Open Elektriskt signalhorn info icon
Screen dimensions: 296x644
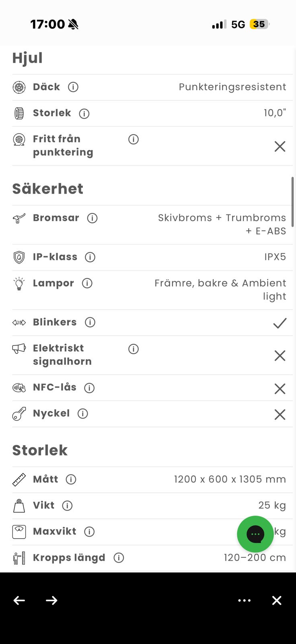pyautogui.click(x=134, y=349)
